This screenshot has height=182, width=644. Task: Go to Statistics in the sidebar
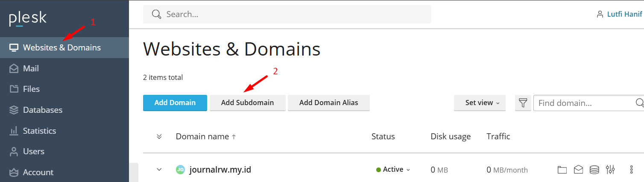point(64,131)
